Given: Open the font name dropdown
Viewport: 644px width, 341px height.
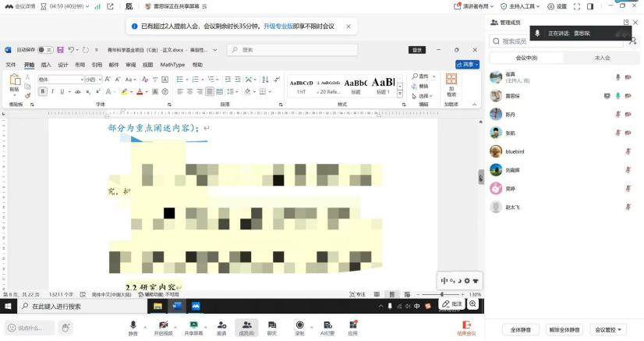Looking at the screenshot, I should click(81, 80).
